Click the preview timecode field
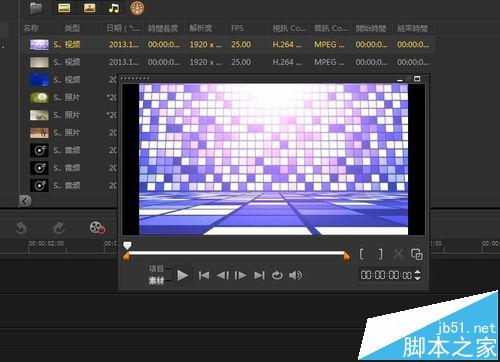The height and width of the screenshot is (362, 500). 386,275
